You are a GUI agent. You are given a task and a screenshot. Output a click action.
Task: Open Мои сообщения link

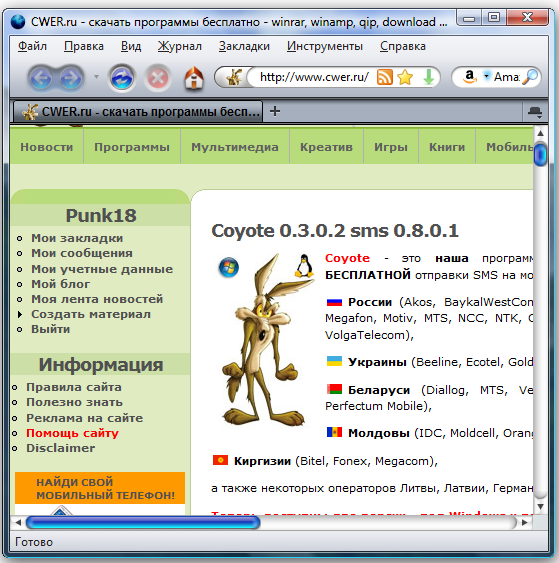click(x=82, y=253)
